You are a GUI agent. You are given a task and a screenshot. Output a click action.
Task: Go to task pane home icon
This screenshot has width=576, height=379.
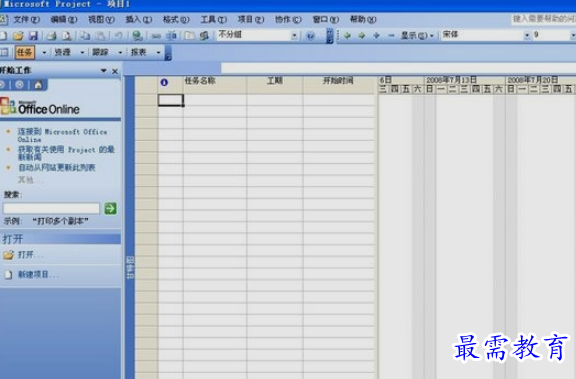tap(38, 85)
